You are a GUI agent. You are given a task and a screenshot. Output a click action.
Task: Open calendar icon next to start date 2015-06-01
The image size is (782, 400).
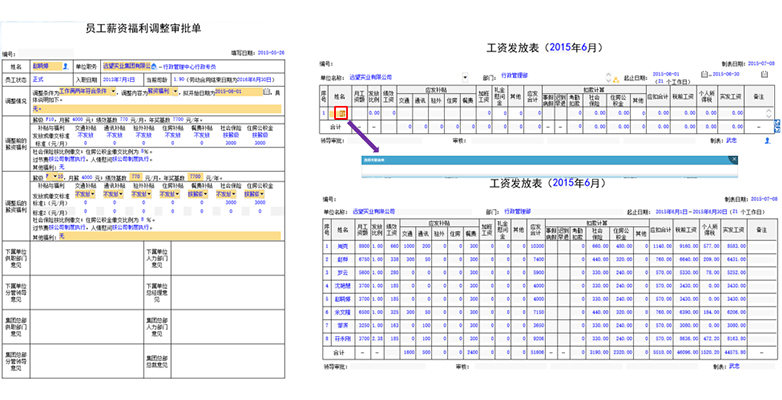[704, 75]
